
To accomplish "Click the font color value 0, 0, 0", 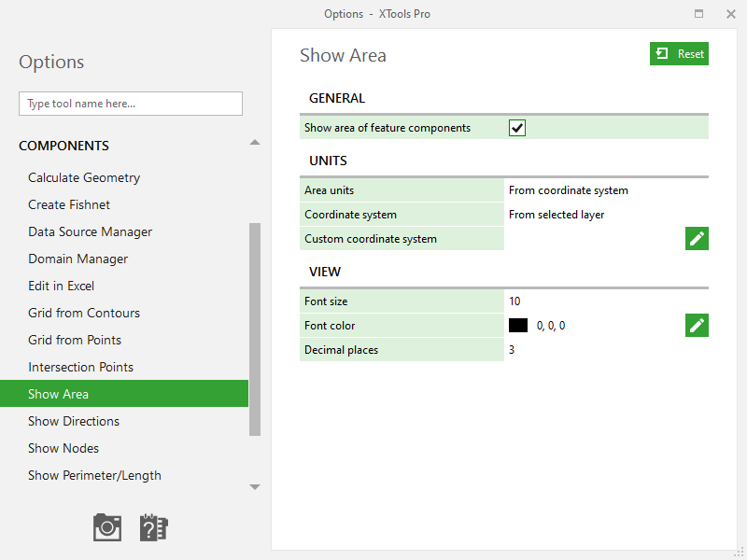I will (551, 325).
